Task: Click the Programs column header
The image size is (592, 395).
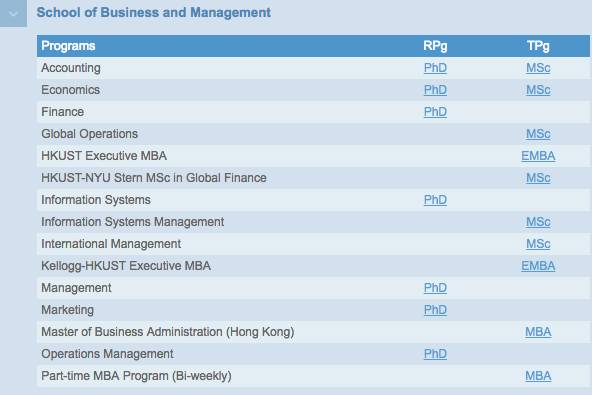Action: click(68, 46)
